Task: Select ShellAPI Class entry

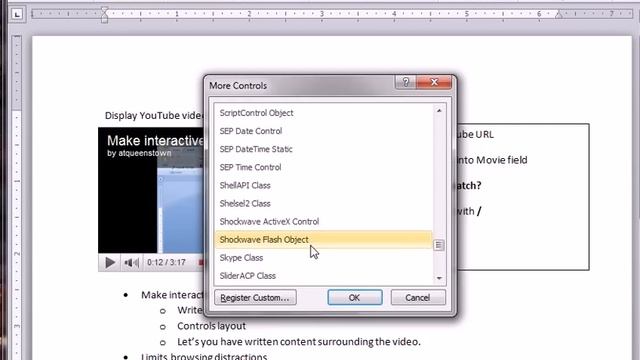Action: click(x=323, y=185)
